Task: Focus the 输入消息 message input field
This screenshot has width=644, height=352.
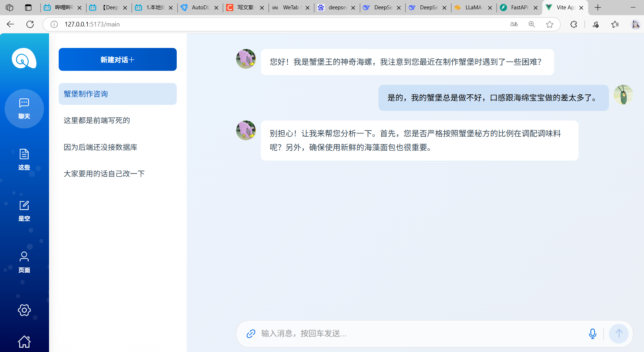Action: 420,334
